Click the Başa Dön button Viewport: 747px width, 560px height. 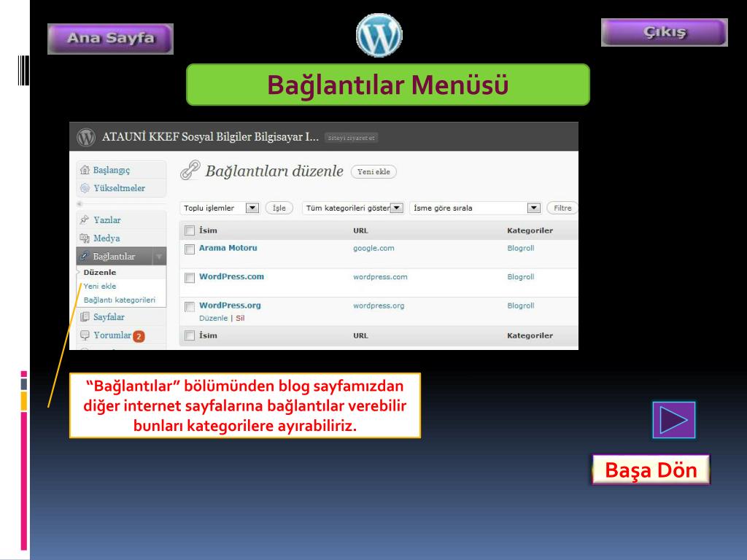651,470
